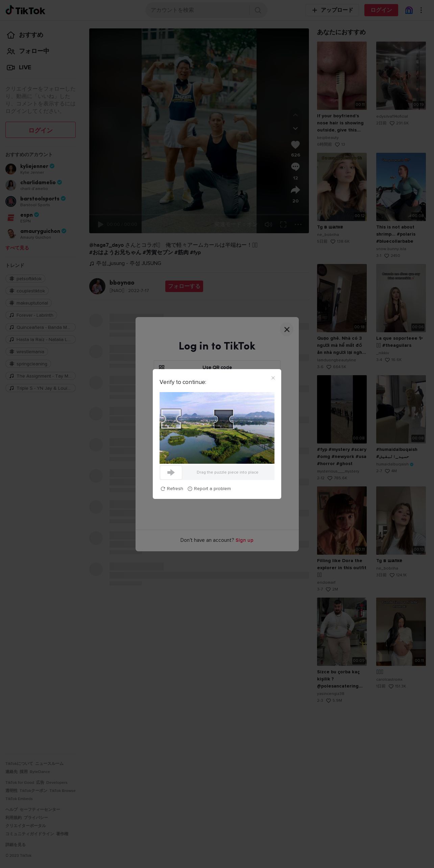Toggle 変速モード speed mode setting
This screenshot has width=434, height=868.
[236, 224]
